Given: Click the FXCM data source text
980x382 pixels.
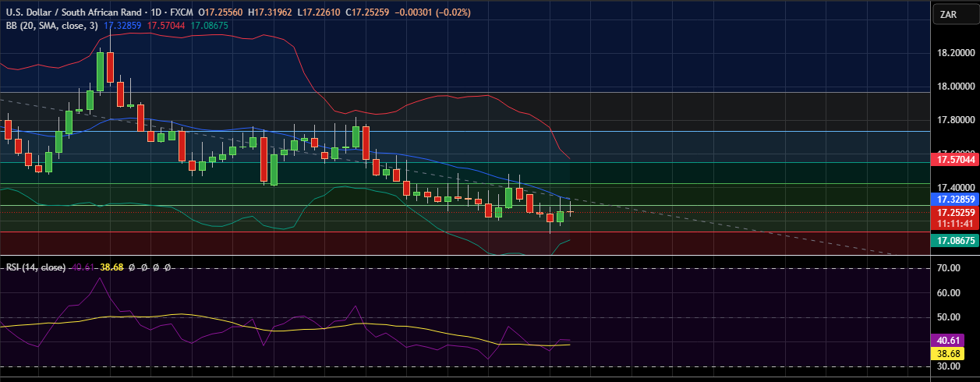Looking at the screenshot, I should 182,13.
